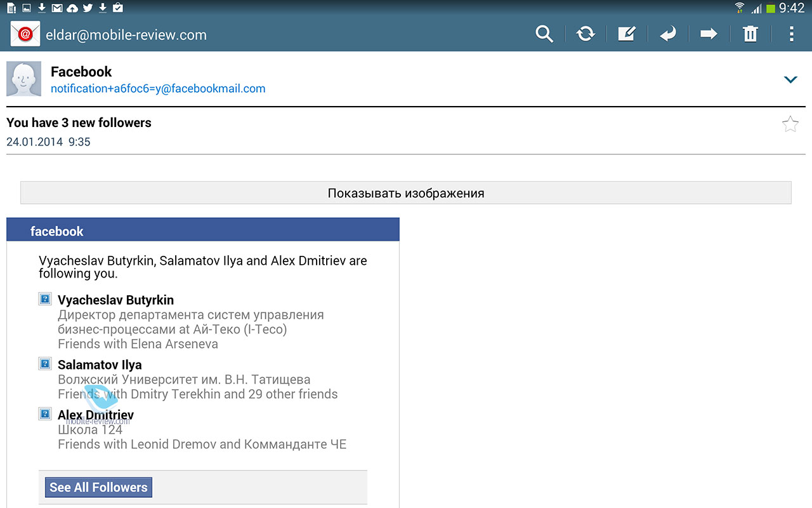Refresh the mailbox with sync icon
This screenshot has height=508, width=812.
point(586,34)
